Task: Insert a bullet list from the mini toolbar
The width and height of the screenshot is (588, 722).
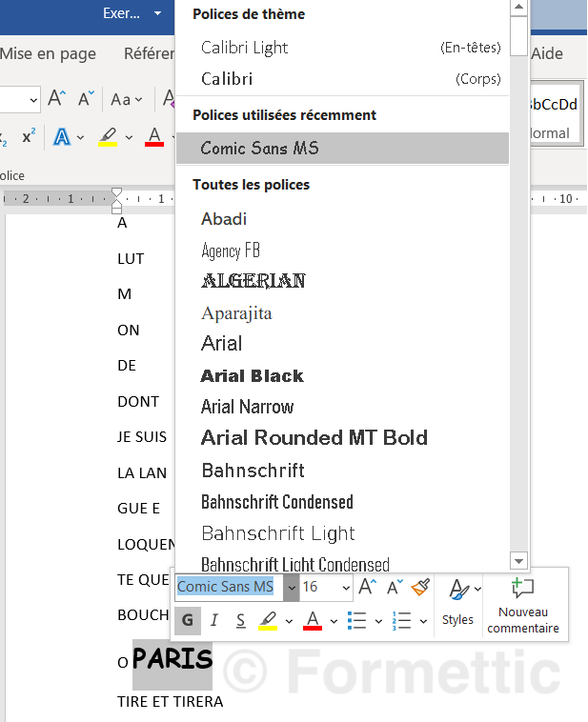Action: [357, 621]
